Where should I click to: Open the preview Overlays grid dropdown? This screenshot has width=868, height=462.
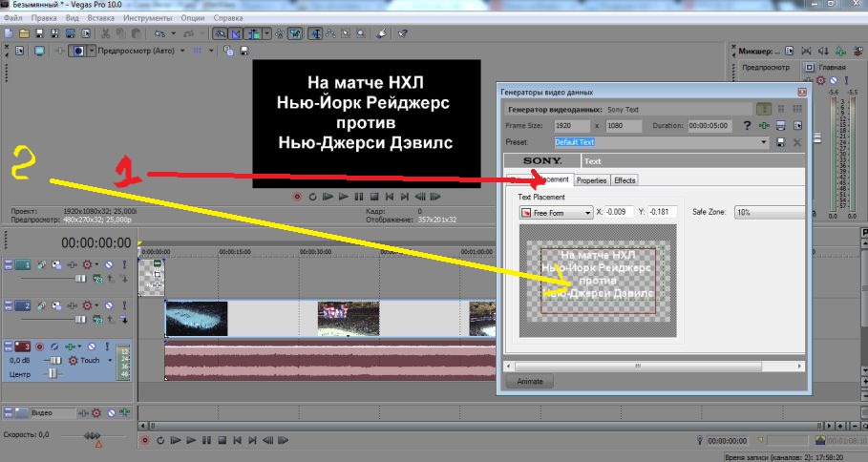pyautogui.click(x=211, y=51)
